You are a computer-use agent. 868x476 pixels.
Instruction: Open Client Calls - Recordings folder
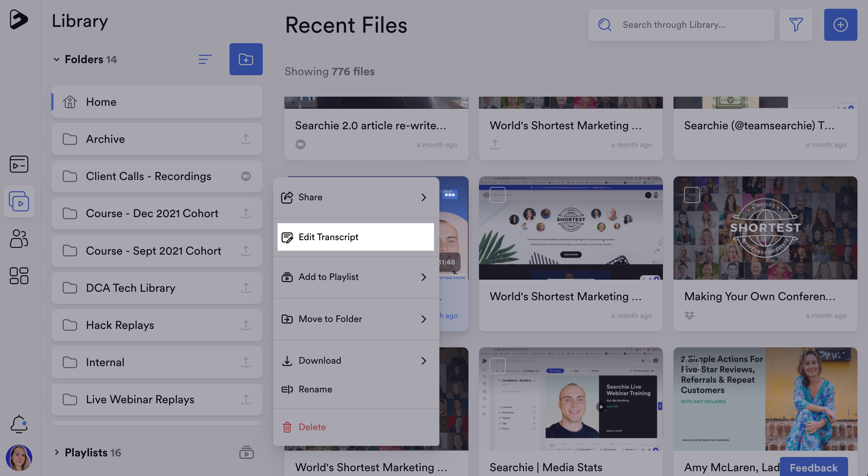click(x=157, y=176)
